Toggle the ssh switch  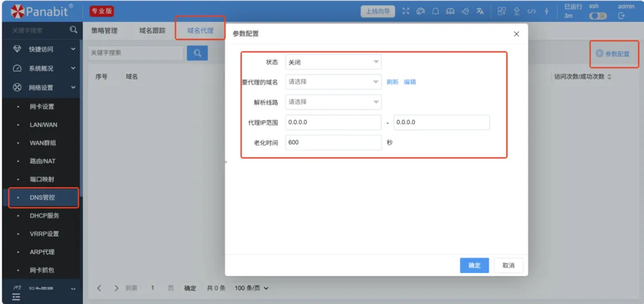[597, 16]
